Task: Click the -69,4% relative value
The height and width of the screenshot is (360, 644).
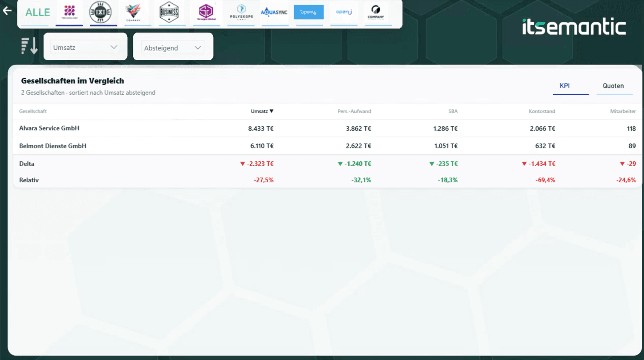Action: click(545, 180)
